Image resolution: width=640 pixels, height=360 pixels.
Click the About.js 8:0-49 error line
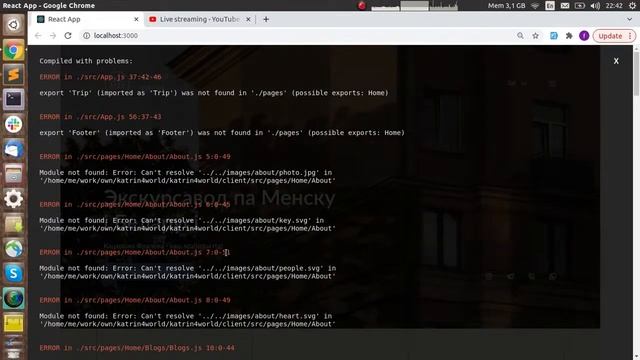coord(135,300)
